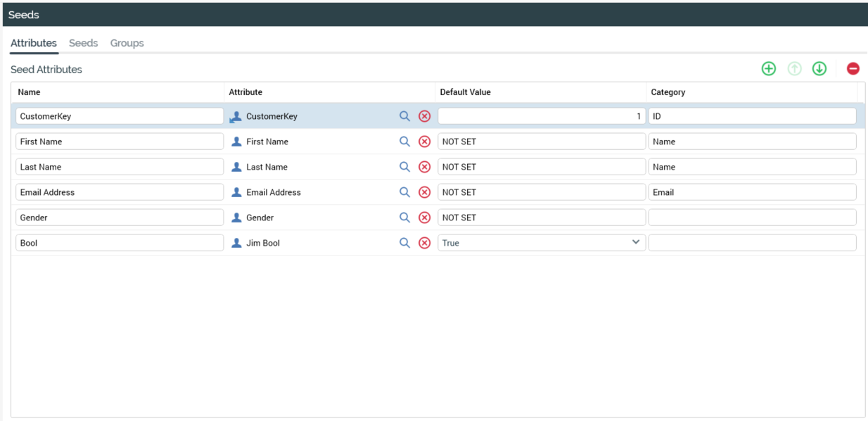Viewport: 868px width, 421px height.
Task: Select the Attributes tab
Action: click(34, 43)
